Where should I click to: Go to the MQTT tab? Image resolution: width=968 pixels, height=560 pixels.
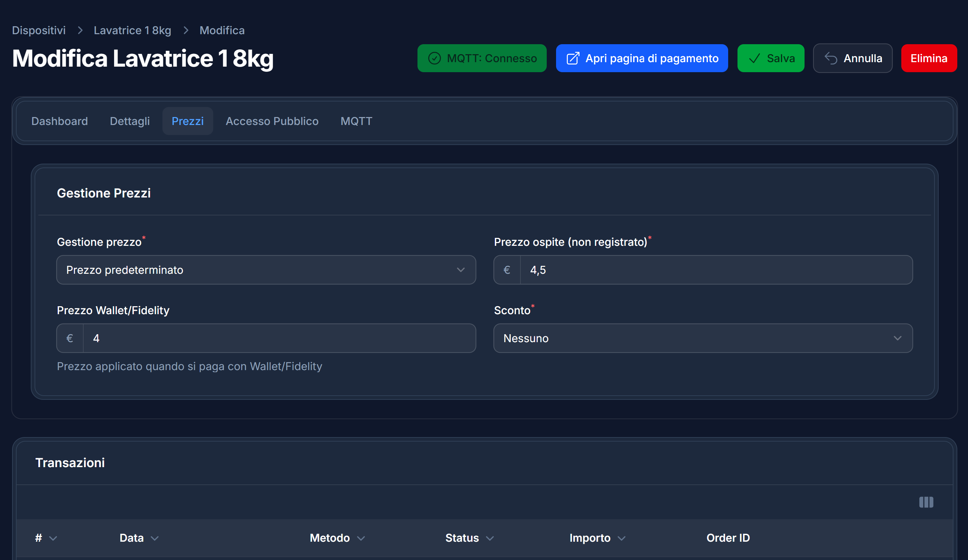click(x=356, y=121)
